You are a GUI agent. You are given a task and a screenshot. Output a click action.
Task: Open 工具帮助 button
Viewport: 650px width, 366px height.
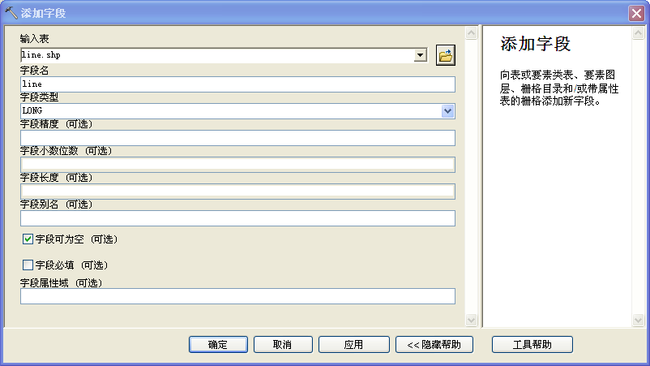pos(532,344)
